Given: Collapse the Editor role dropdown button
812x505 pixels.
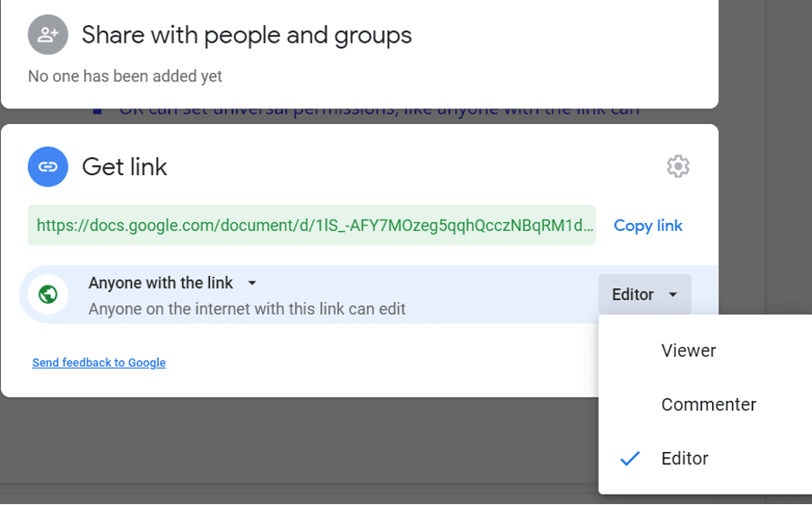Looking at the screenshot, I should (x=644, y=294).
